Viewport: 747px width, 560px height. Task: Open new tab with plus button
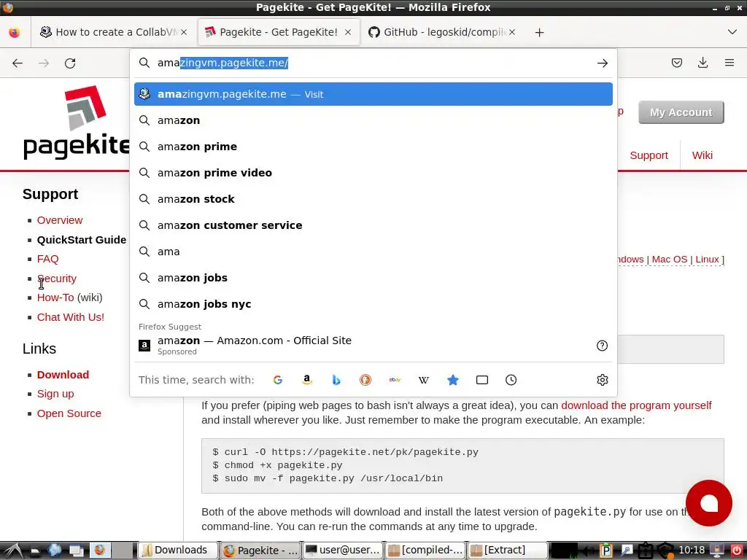pos(539,32)
